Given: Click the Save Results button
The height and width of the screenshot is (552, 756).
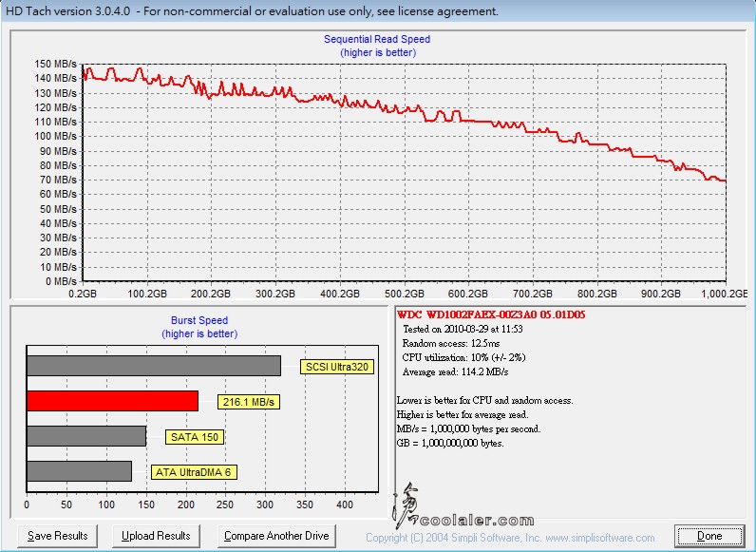Looking at the screenshot, I should (x=57, y=536).
